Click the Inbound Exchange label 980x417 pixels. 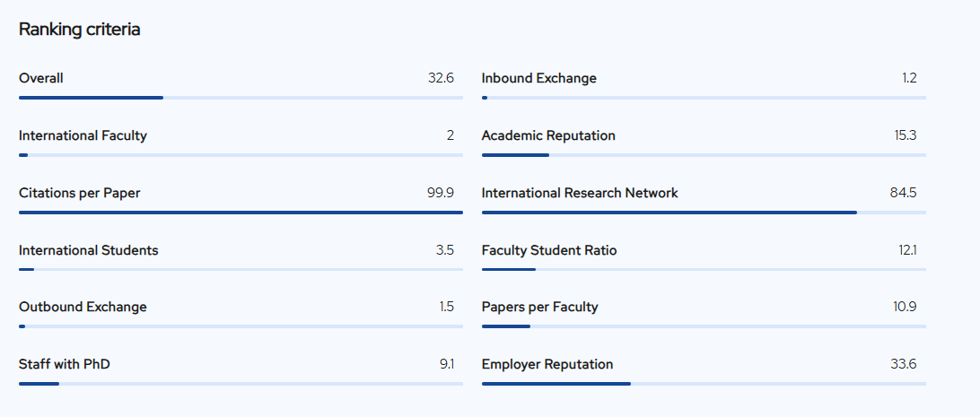[538, 78]
